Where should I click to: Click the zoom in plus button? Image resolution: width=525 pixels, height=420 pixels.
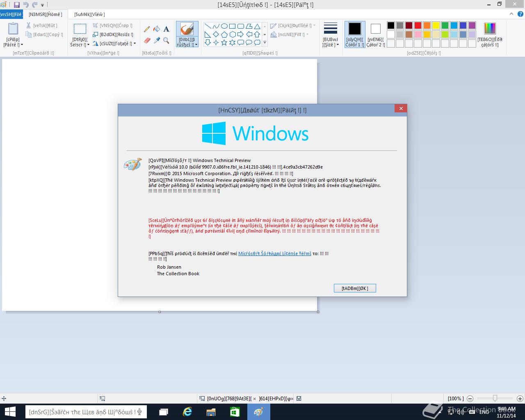520,398
